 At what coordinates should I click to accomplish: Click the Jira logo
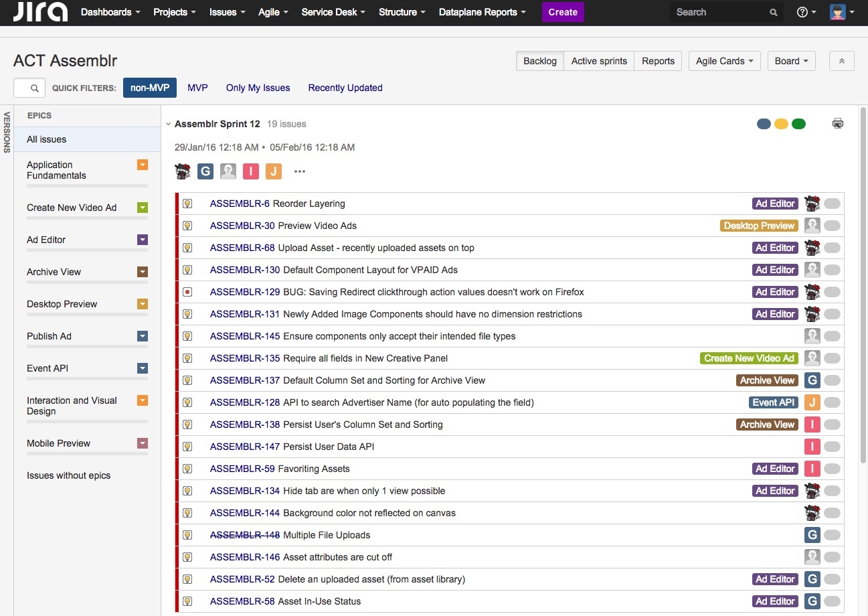40,11
